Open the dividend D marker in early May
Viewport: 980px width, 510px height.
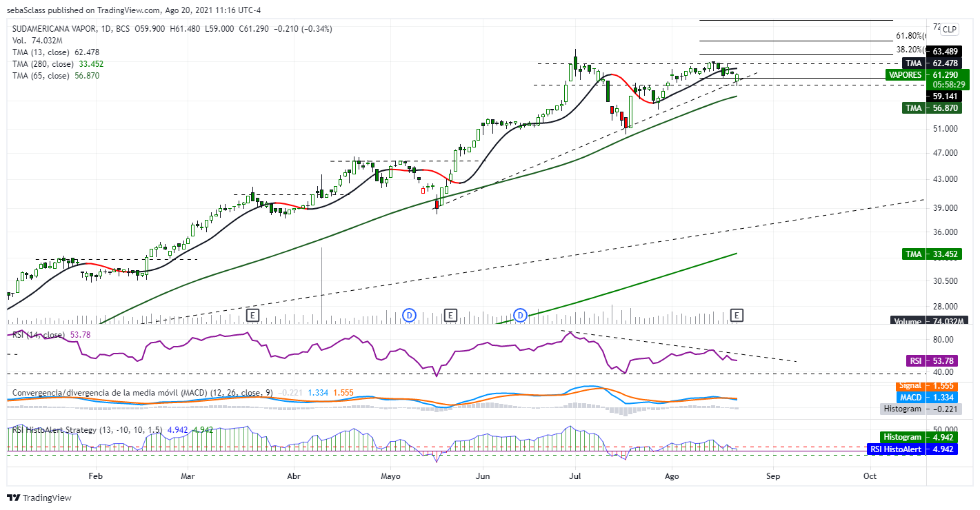tap(409, 315)
